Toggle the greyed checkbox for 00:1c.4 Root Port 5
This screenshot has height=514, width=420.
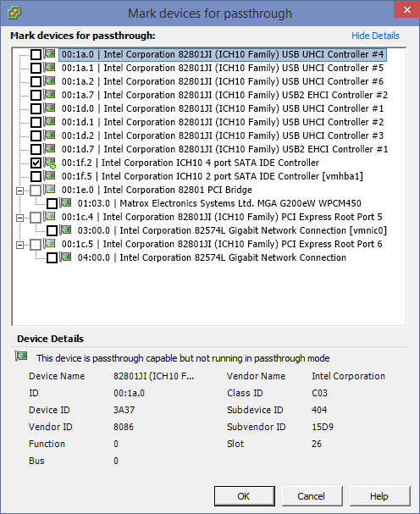[x=36, y=217]
